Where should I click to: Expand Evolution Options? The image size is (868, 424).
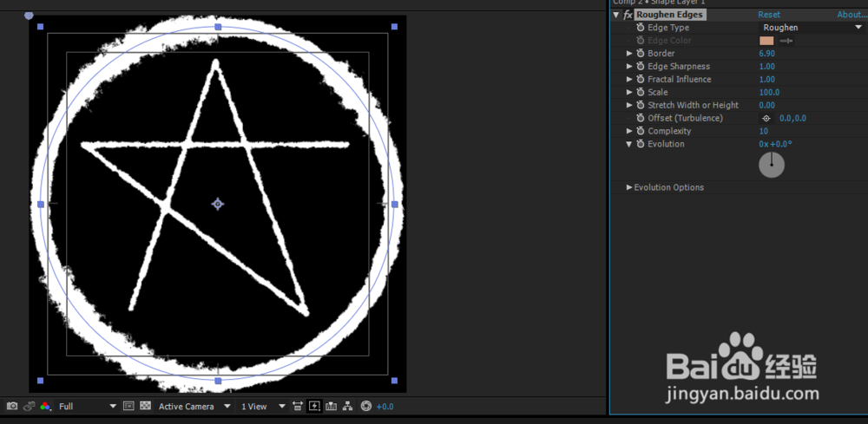click(x=628, y=187)
